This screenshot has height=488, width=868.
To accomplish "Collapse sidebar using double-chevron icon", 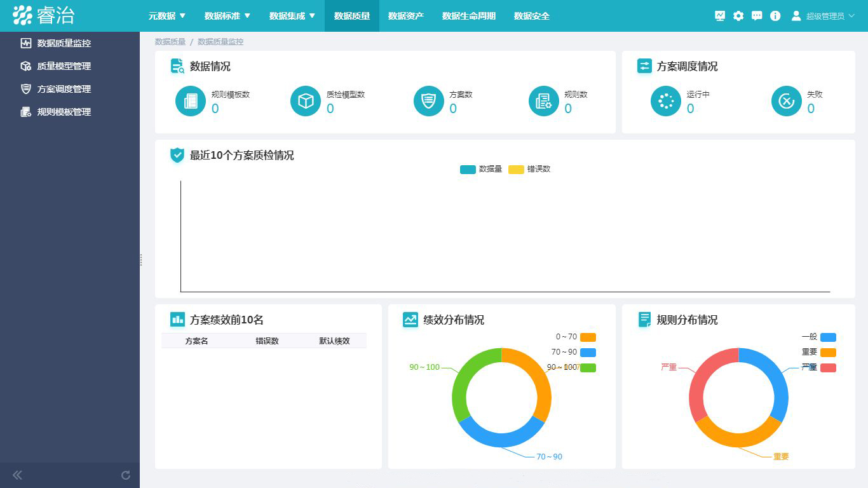I will click(x=17, y=475).
